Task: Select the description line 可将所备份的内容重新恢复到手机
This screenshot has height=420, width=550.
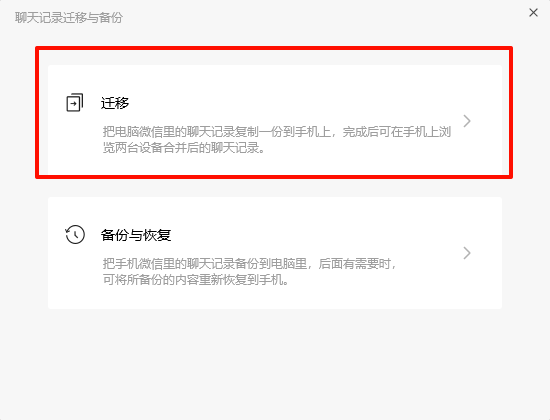Action: (x=195, y=280)
